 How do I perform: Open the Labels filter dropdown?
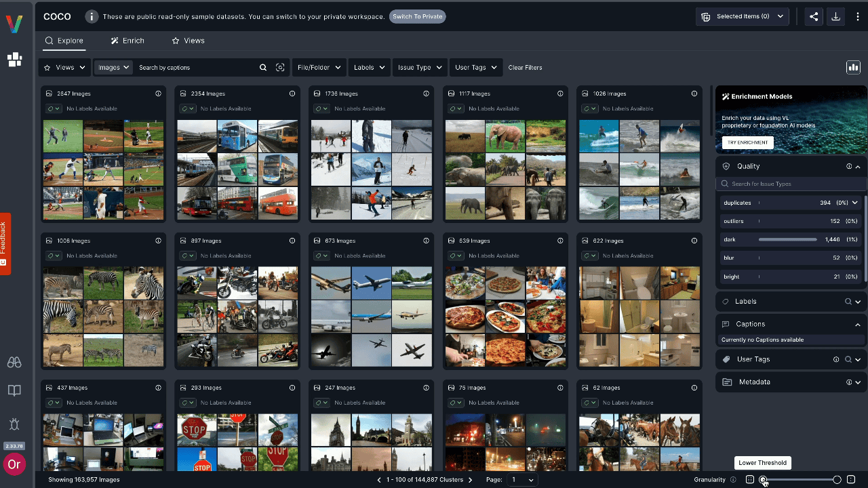[370, 68]
